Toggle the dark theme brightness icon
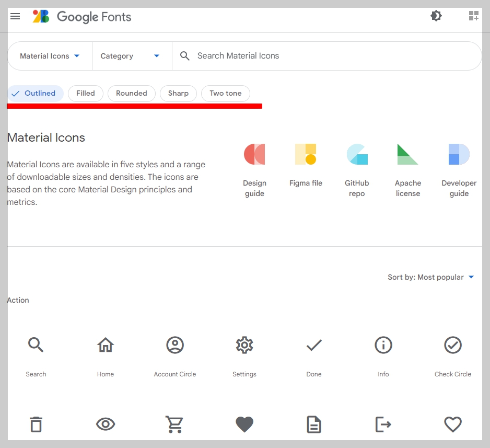 point(436,16)
